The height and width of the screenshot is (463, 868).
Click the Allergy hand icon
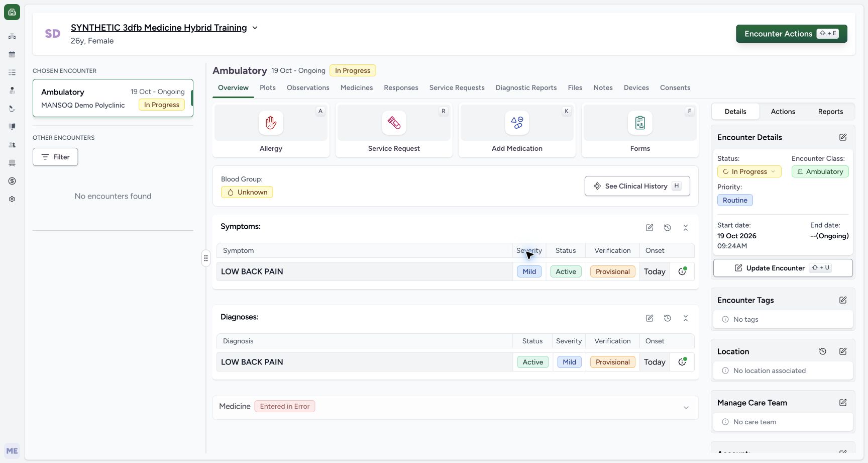(271, 123)
